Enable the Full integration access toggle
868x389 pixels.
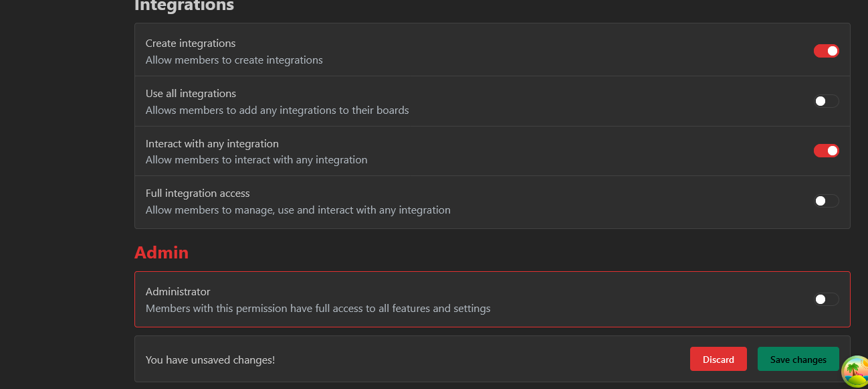[826, 201]
